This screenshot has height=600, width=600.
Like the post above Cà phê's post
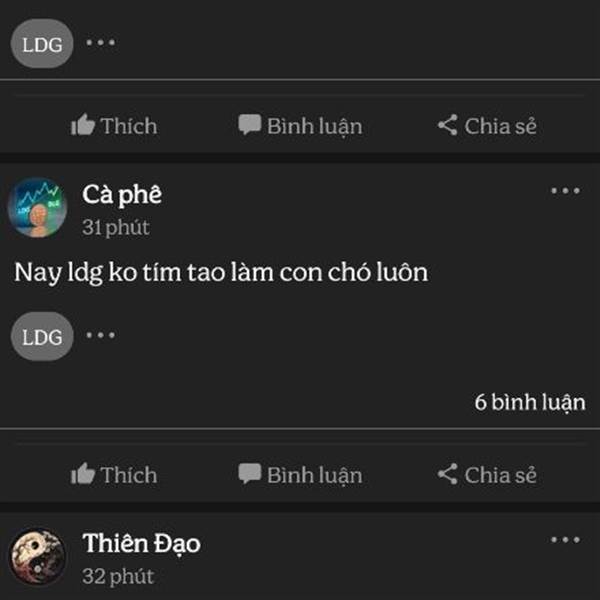[x=114, y=126]
